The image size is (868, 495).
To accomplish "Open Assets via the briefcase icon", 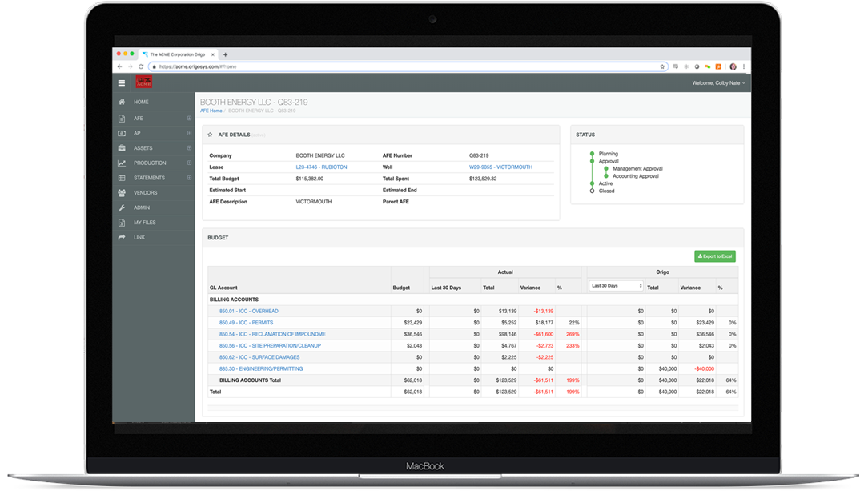I will click(122, 148).
